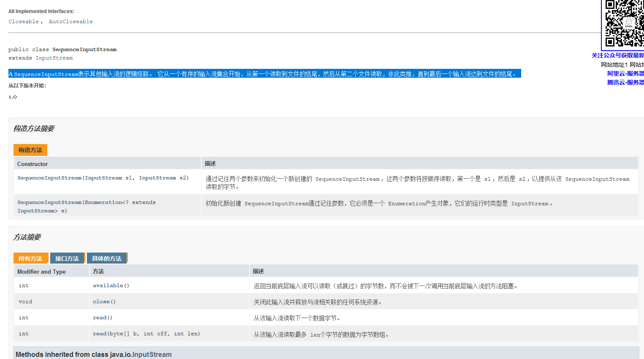This screenshot has height=359, width=644.
Task: Open the InputStream link in inherited methods heading
Action: 152,354
